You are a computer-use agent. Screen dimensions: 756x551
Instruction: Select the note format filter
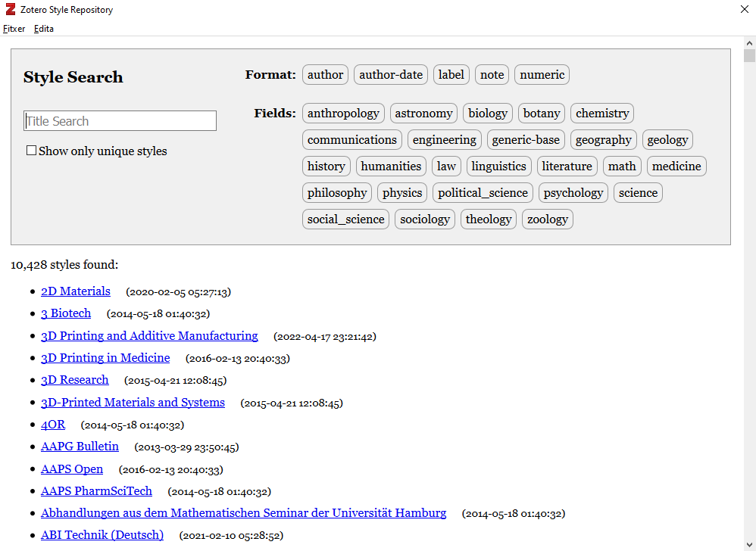pyautogui.click(x=492, y=75)
